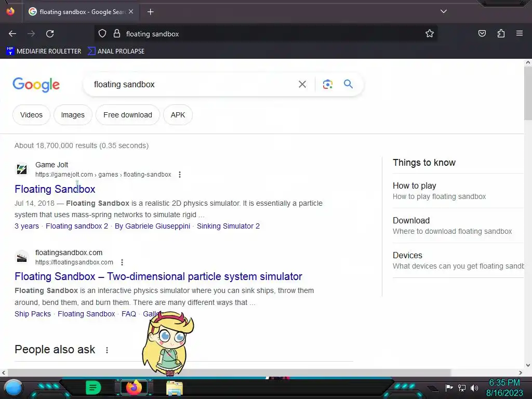Viewport: 532px width, 399px height.
Task: Open the Firefox application menu
Action: pos(520,33)
